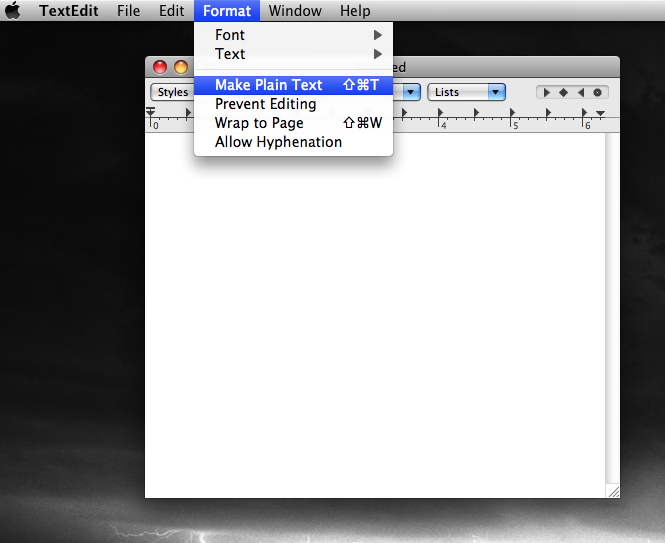
Task: Open the Styles dropdown
Action: [172, 92]
